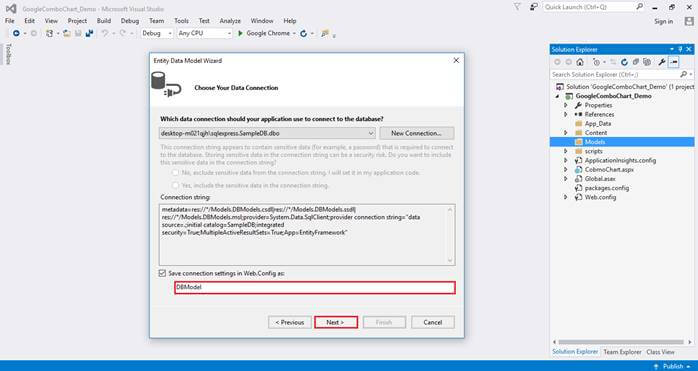Click the Find in Files toolbar icon

(x=325, y=33)
